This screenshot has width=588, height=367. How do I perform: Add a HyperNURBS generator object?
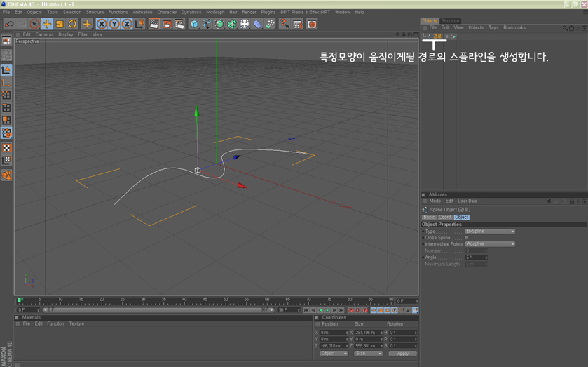[219, 24]
